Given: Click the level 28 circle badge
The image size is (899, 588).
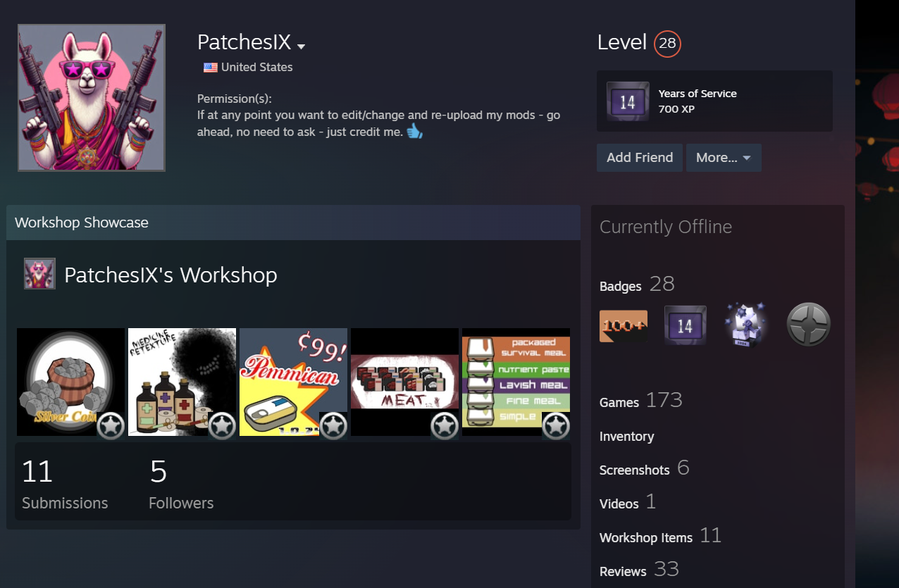Looking at the screenshot, I should (667, 44).
